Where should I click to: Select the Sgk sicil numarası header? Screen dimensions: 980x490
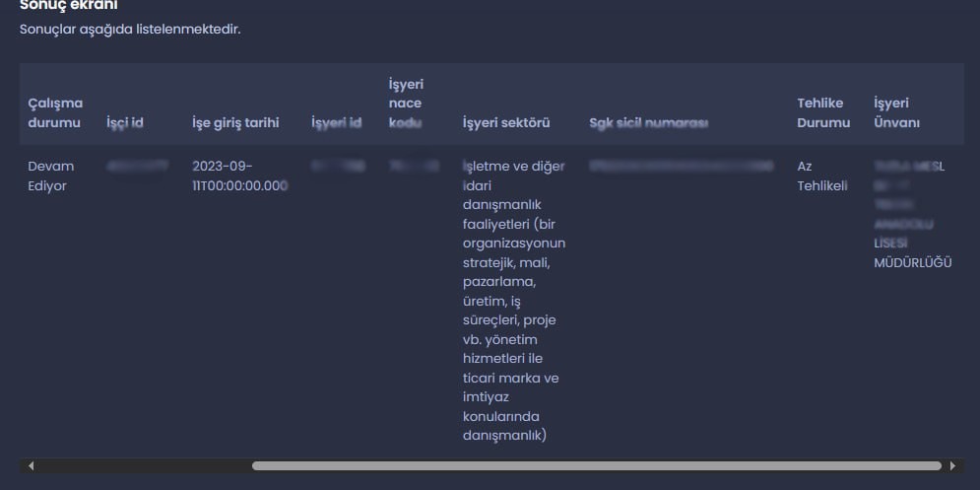click(x=649, y=123)
